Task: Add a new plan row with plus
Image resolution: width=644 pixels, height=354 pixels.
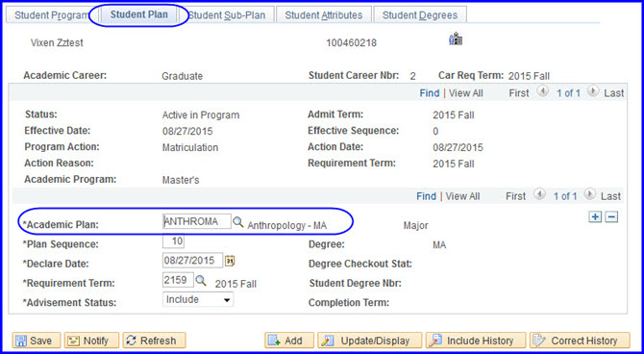Action: coord(595,217)
